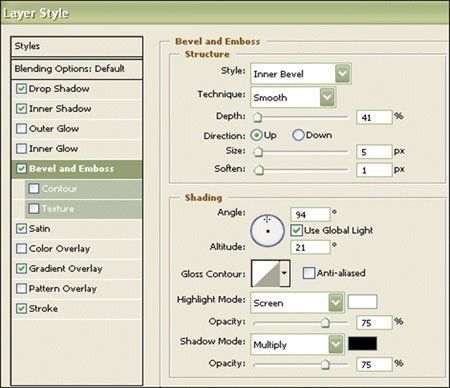Click the Highlight Opacity slider handle
The image size is (450, 388).
[x=325, y=323]
